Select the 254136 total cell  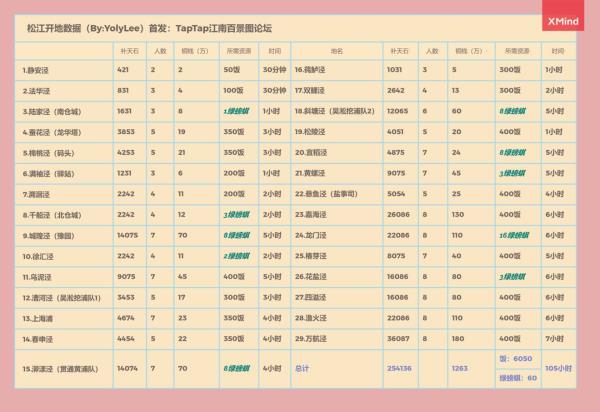398,368
